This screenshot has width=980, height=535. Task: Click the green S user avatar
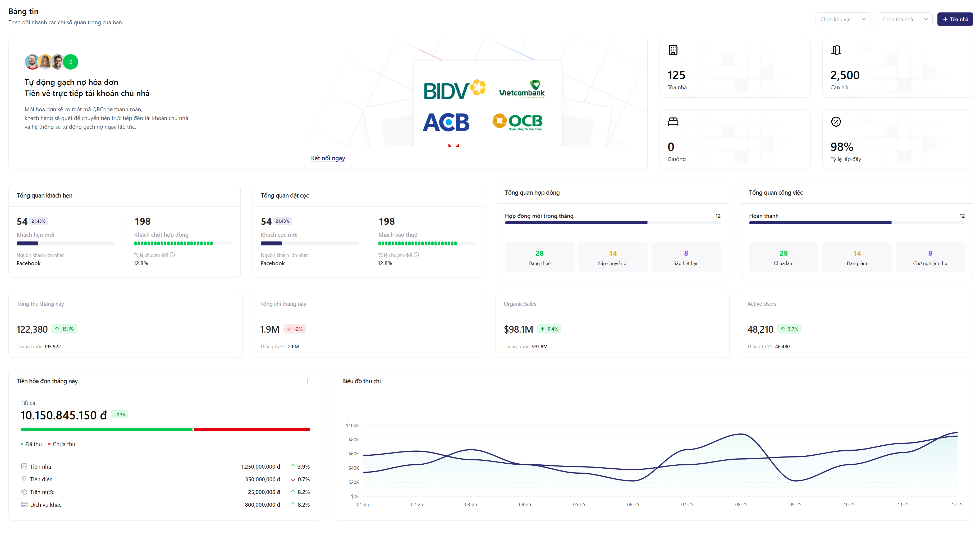coord(70,62)
